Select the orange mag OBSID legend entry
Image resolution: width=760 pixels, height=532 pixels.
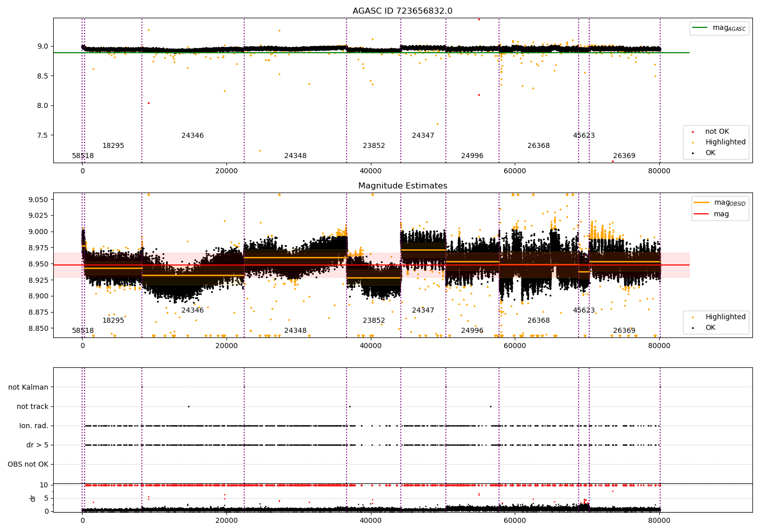point(719,203)
